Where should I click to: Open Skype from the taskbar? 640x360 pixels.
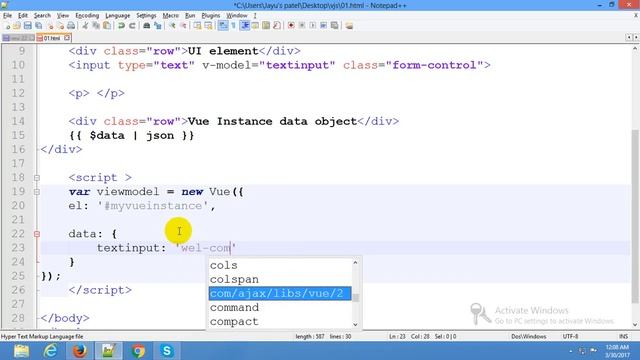coord(167,351)
